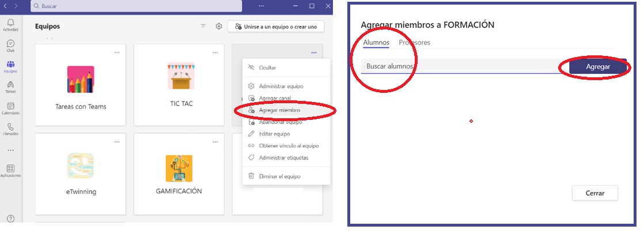Click the filter teams icon
The height and width of the screenshot is (237, 644).
pos(203,27)
